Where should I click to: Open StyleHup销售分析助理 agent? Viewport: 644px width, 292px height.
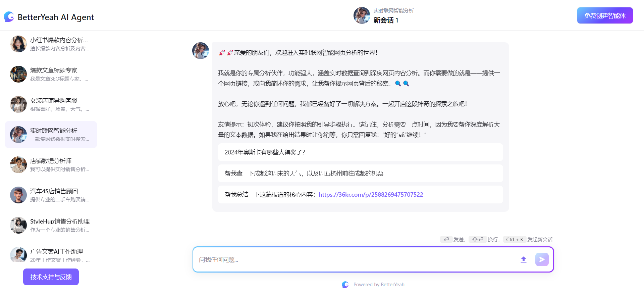click(51, 225)
